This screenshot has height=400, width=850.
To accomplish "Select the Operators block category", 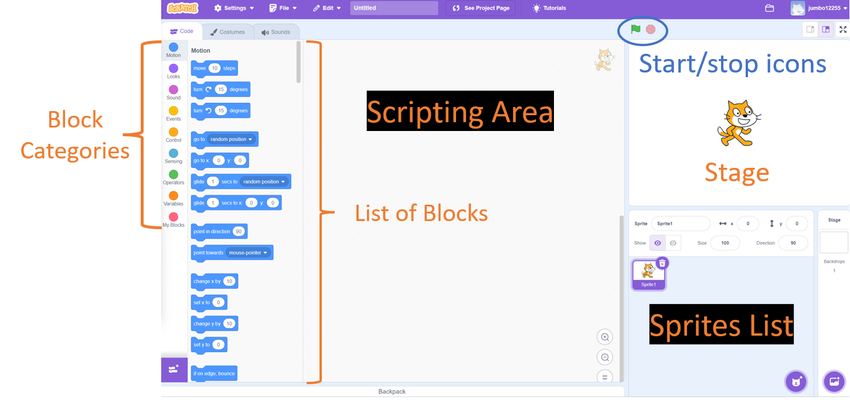I will pos(173,177).
